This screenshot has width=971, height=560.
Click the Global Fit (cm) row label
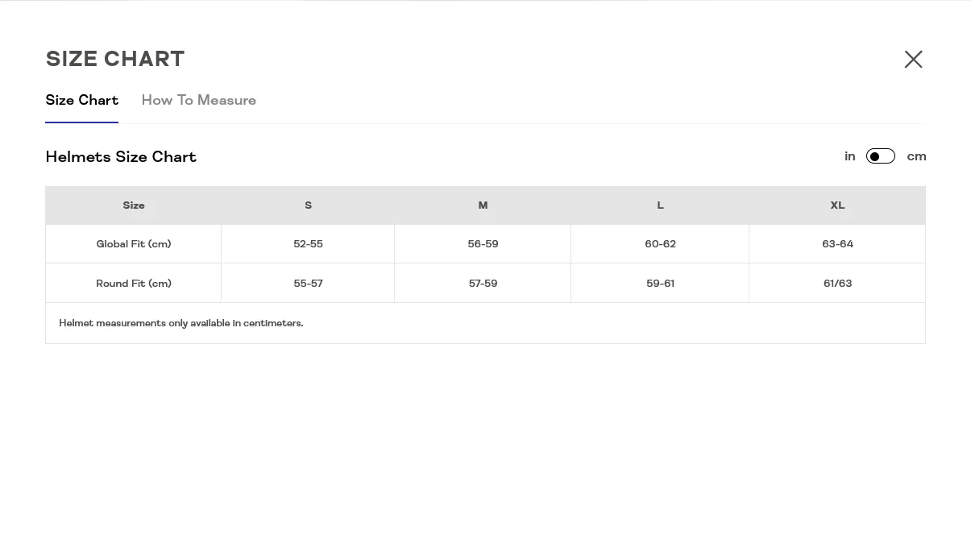click(x=134, y=244)
